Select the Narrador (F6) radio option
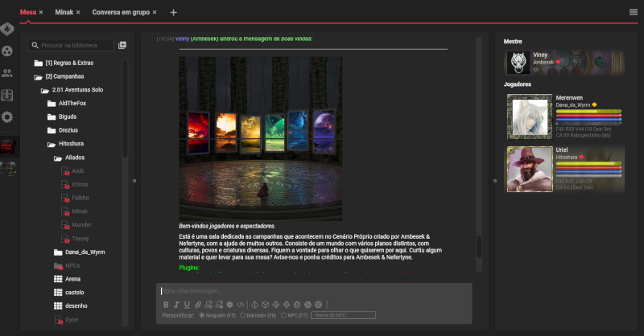Viewport: 644px width, 336px height. tap(243, 315)
